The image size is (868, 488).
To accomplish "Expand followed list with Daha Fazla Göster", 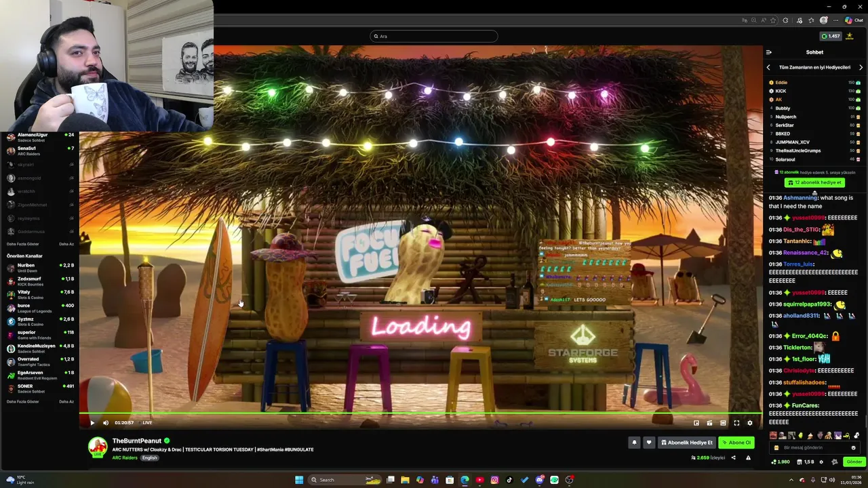I will click(22, 244).
